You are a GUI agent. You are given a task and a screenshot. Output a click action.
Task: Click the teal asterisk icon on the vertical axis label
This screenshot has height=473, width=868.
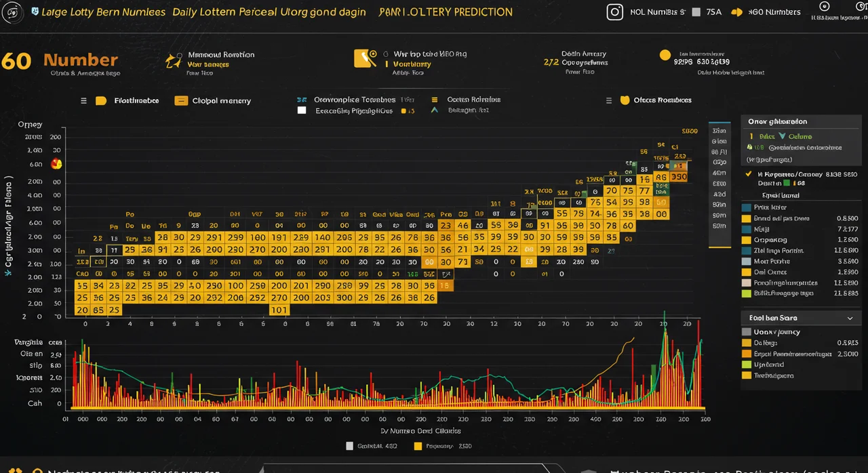8,272
